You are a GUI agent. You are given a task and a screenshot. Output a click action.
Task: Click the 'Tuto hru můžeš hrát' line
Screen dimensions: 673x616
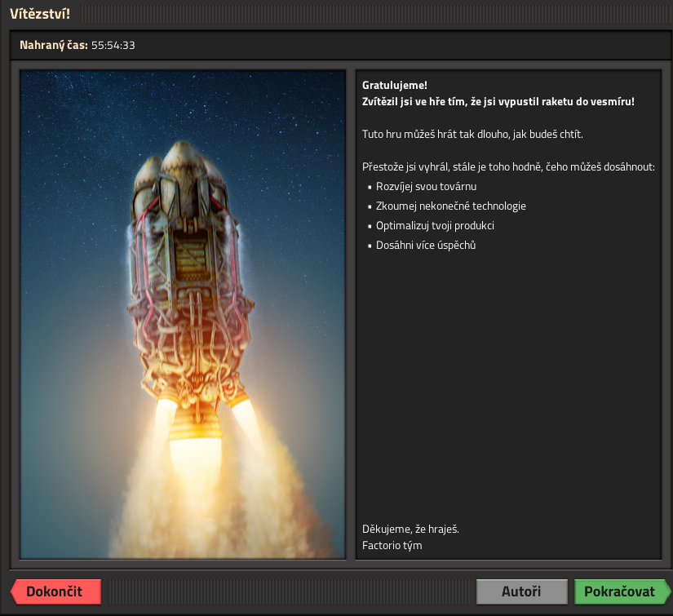click(472, 134)
